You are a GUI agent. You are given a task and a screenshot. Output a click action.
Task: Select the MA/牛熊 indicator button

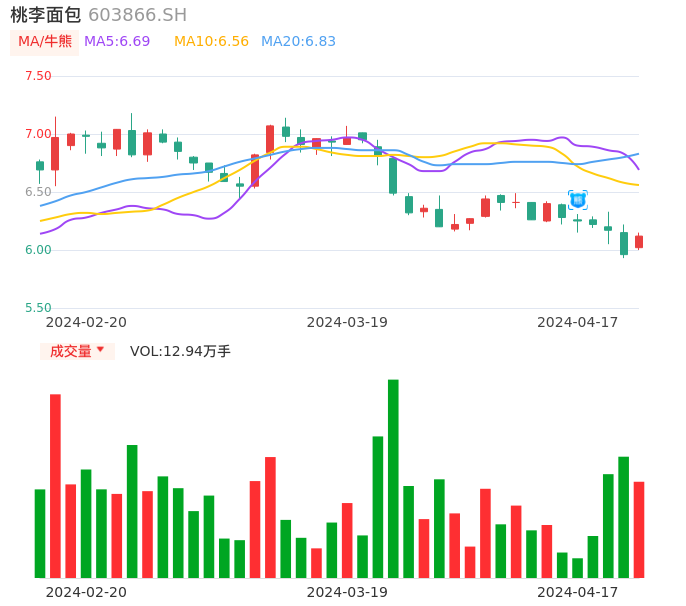tap(45, 42)
